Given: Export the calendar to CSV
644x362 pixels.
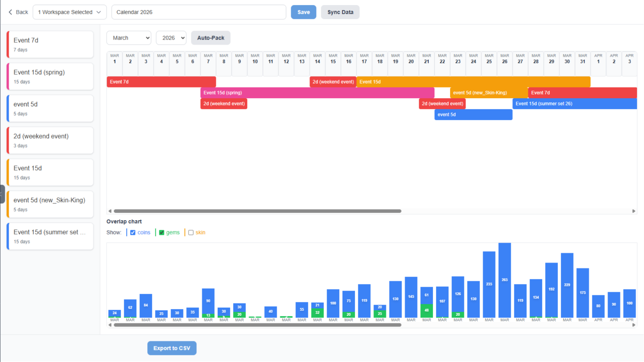Looking at the screenshot, I should (x=172, y=348).
